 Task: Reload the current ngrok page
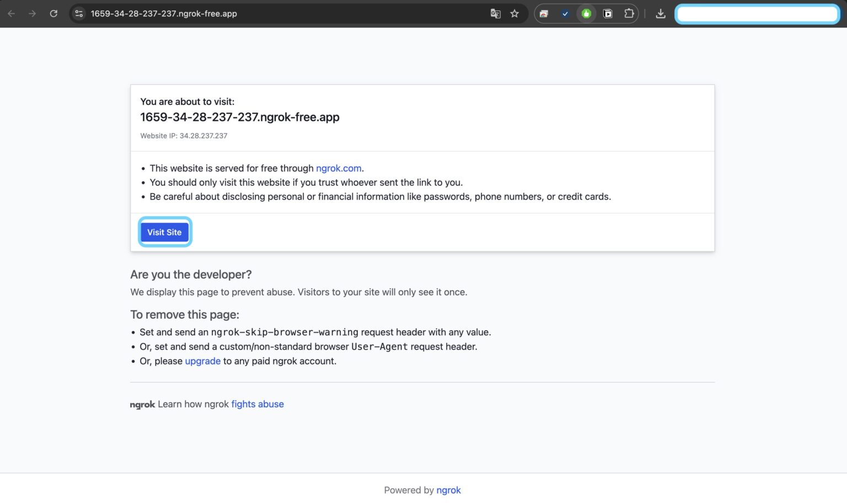(x=53, y=13)
